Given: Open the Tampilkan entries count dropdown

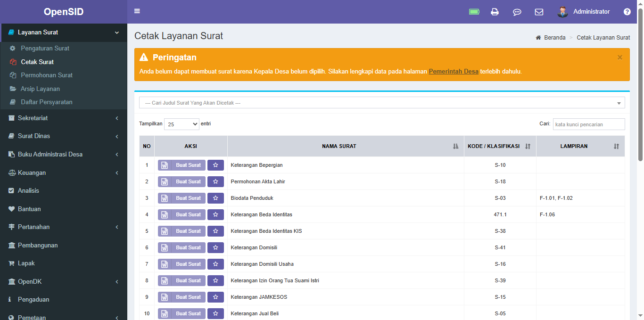Looking at the screenshot, I should [x=182, y=124].
